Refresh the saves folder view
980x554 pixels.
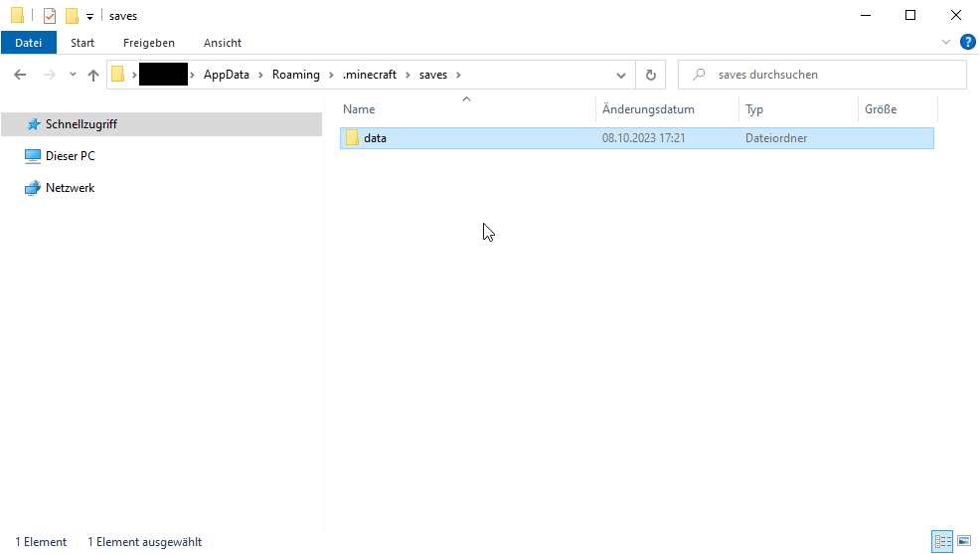pos(651,75)
